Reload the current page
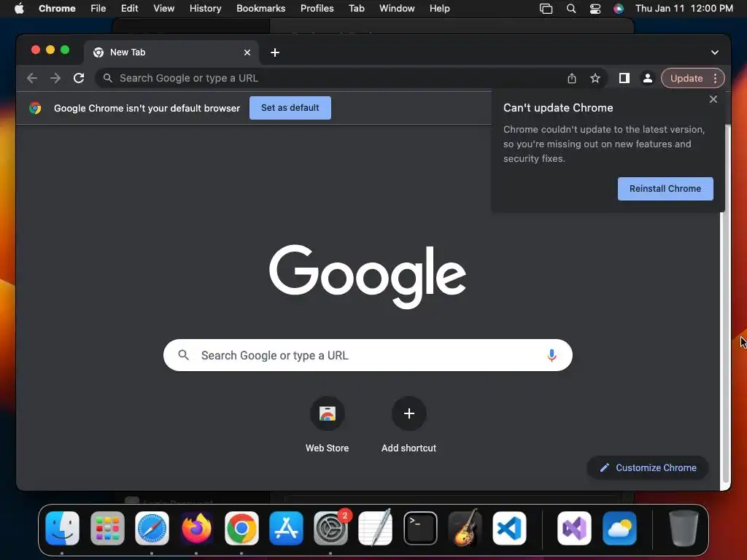747x560 pixels. coord(79,78)
